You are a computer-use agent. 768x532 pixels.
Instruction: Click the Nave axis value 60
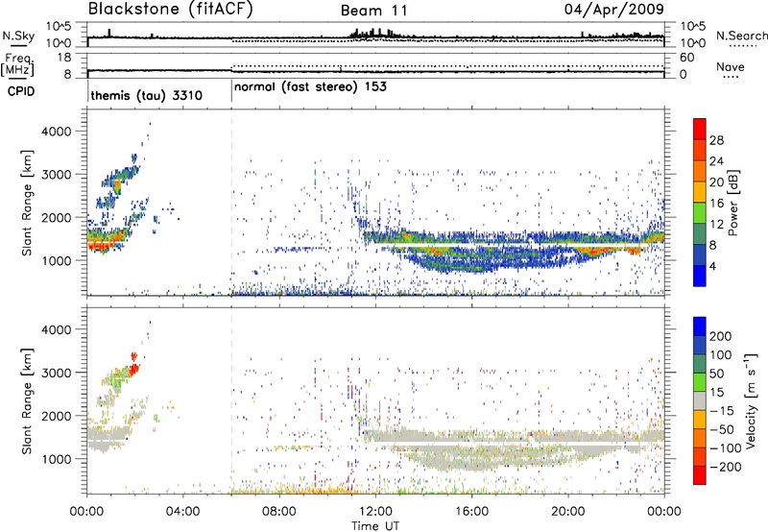click(x=686, y=58)
